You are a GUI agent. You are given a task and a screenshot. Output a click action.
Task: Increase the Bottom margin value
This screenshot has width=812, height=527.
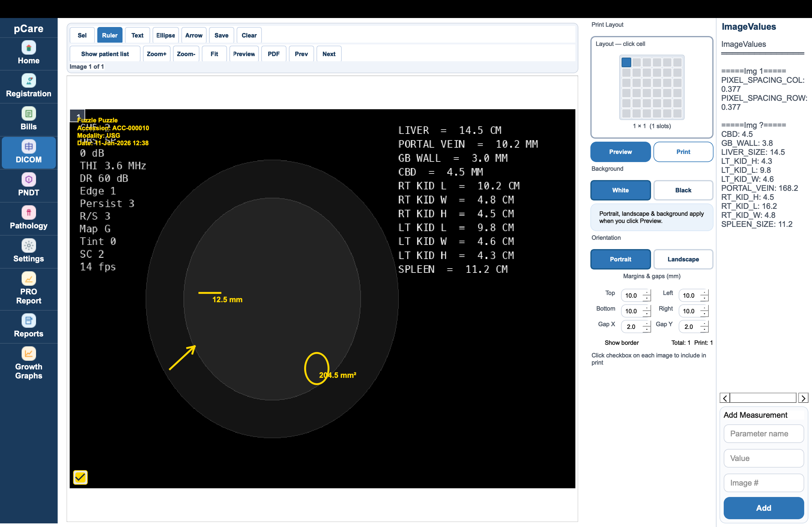[647, 308]
